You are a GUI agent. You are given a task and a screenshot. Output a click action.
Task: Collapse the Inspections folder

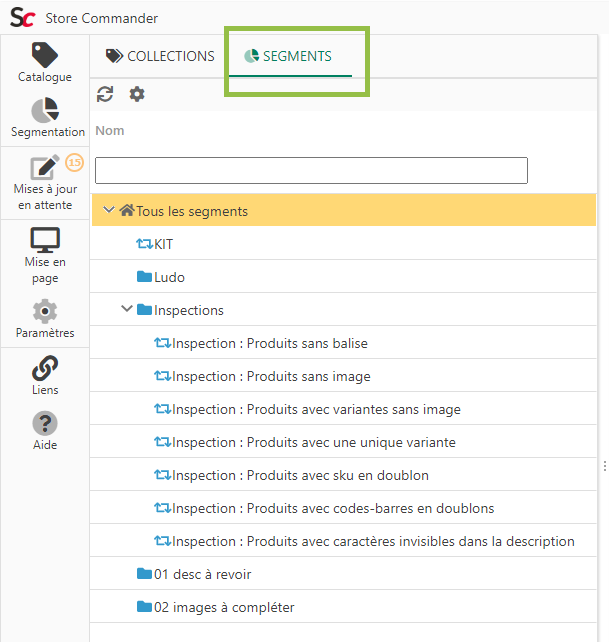(x=127, y=310)
